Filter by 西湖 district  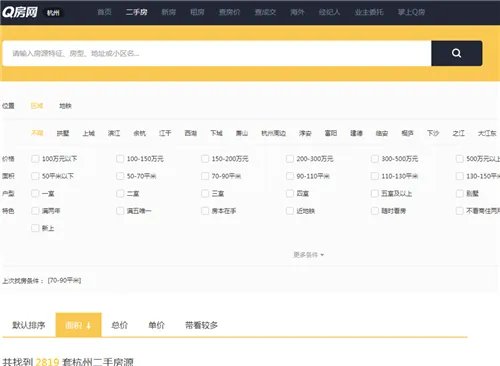click(x=191, y=133)
